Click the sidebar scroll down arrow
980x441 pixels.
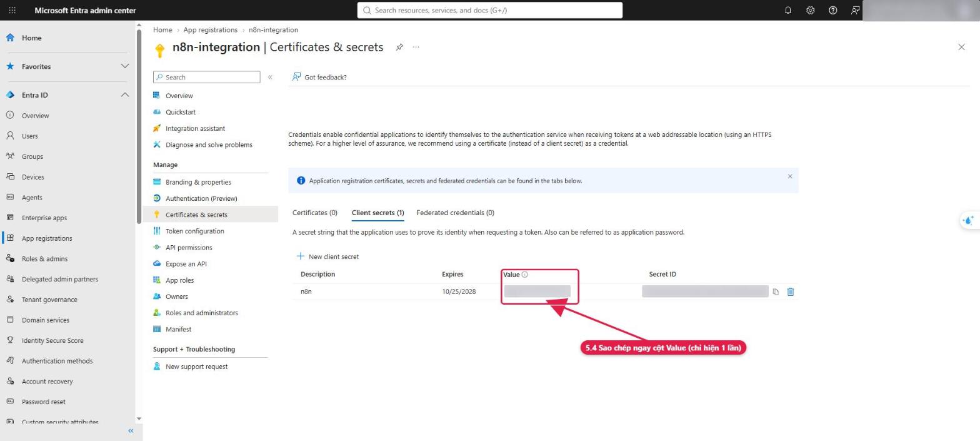click(x=139, y=418)
